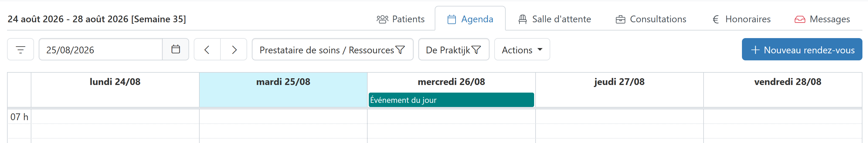This screenshot has width=868, height=143.
Task: Go to next week arrow
Action: tap(234, 50)
